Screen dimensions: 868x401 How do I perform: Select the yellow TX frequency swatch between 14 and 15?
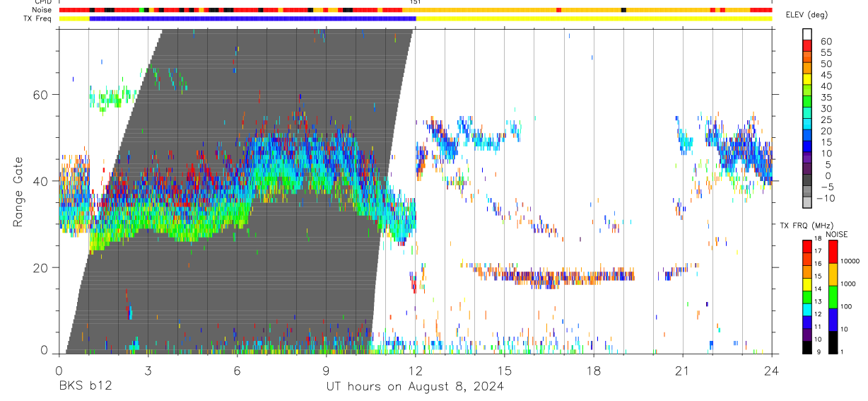click(x=807, y=284)
